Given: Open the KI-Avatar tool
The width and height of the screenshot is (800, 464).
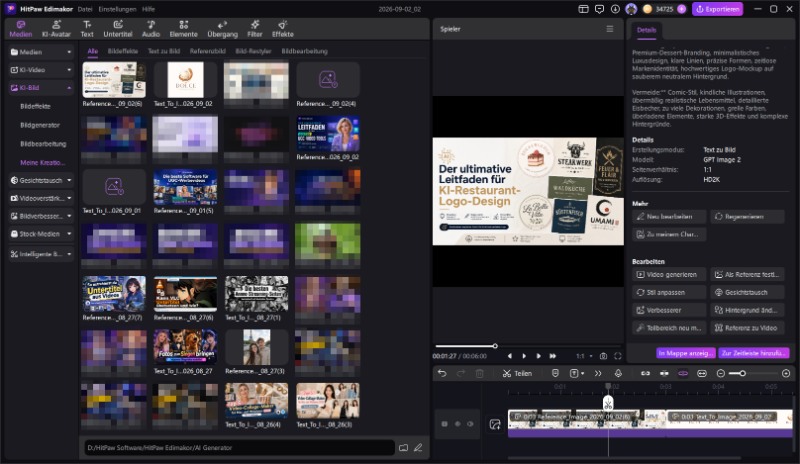Looking at the screenshot, I should pos(56,29).
